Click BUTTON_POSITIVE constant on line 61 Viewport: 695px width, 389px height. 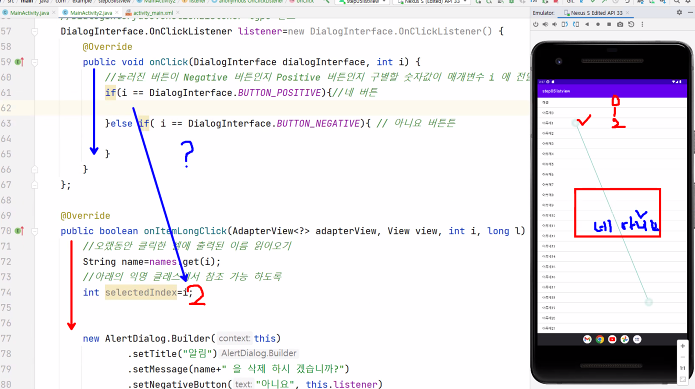(279, 93)
